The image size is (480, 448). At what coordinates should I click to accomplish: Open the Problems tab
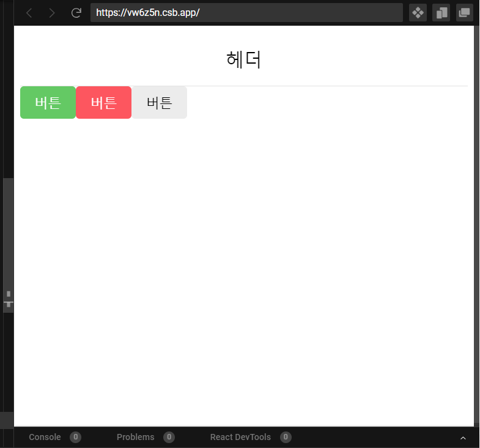point(135,437)
